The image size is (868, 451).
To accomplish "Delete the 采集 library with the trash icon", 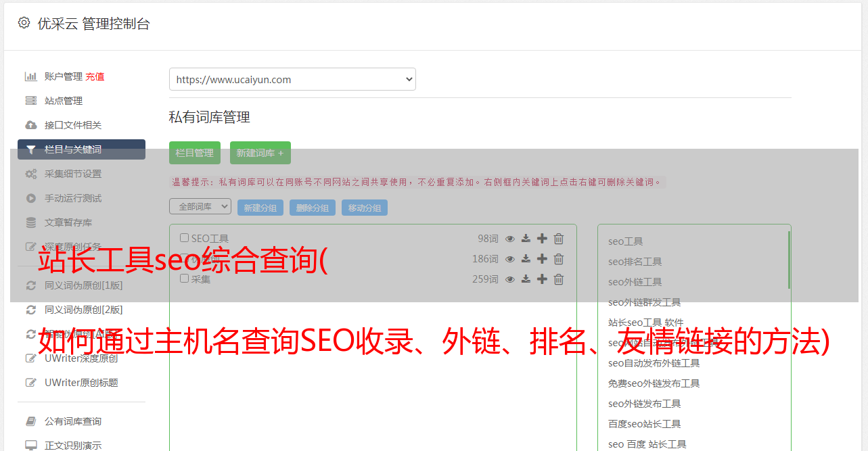I will point(559,279).
